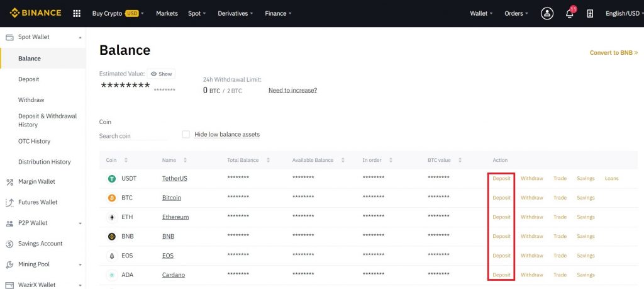Show the hidden estimated value
644x289 pixels.
[x=161, y=74]
